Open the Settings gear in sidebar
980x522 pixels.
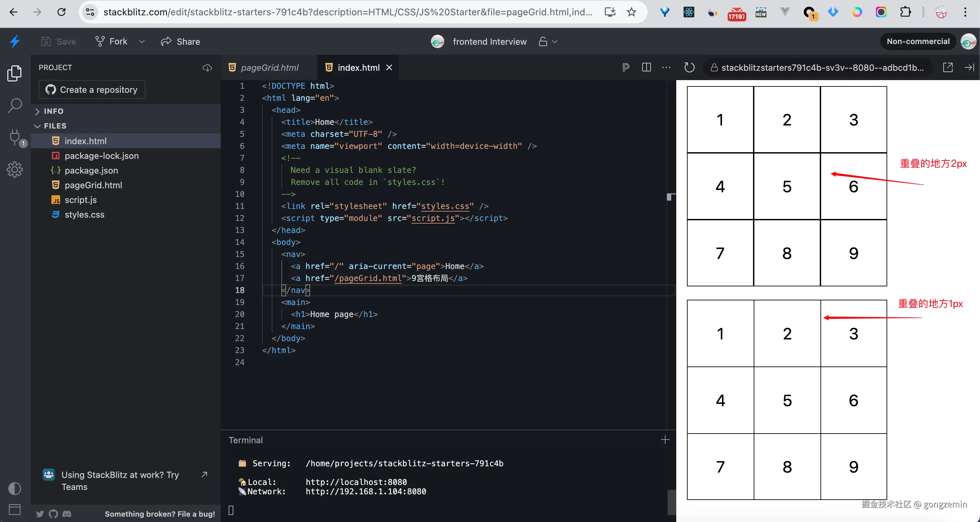(x=15, y=169)
